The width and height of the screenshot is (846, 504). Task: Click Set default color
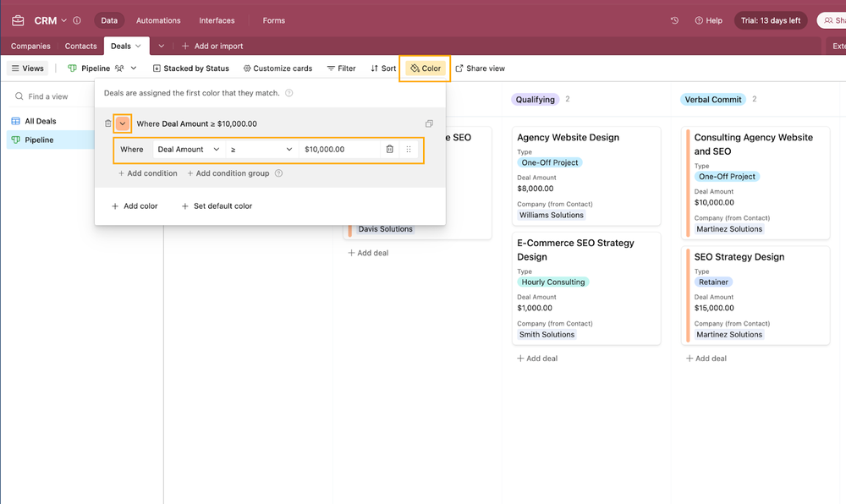coord(214,205)
